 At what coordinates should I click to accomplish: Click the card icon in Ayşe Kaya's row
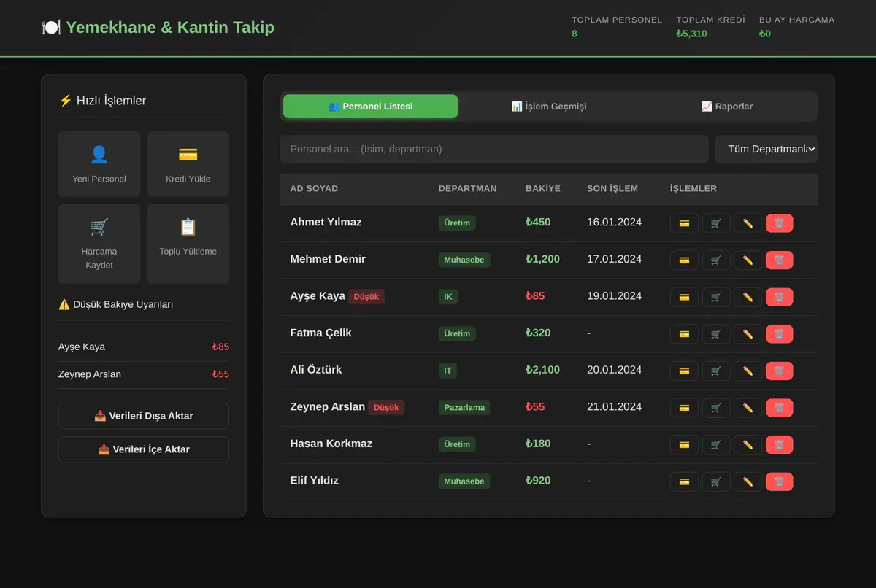(x=684, y=297)
